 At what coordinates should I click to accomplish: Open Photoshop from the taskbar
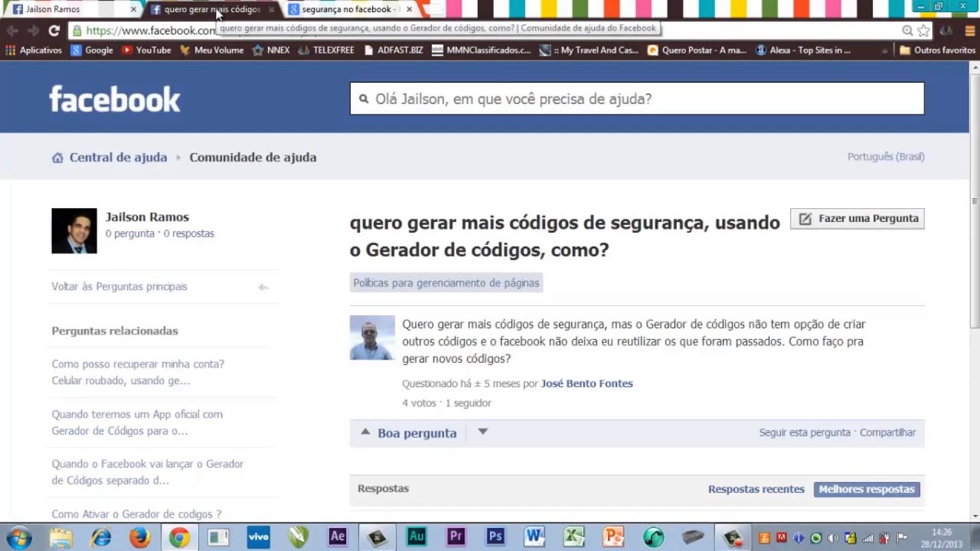pyautogui.click(x=495, y=536)
